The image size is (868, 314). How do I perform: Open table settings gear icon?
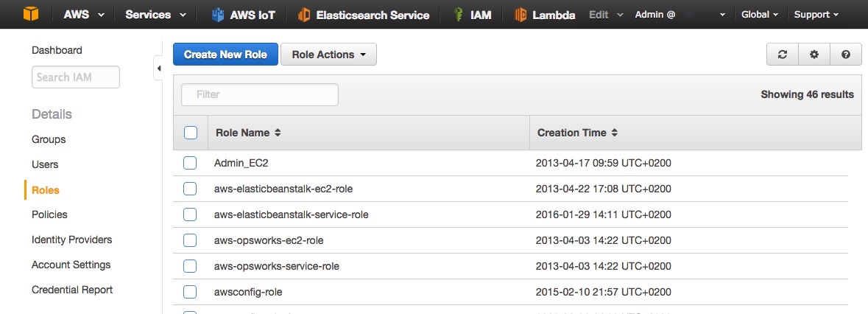(814, 55)
